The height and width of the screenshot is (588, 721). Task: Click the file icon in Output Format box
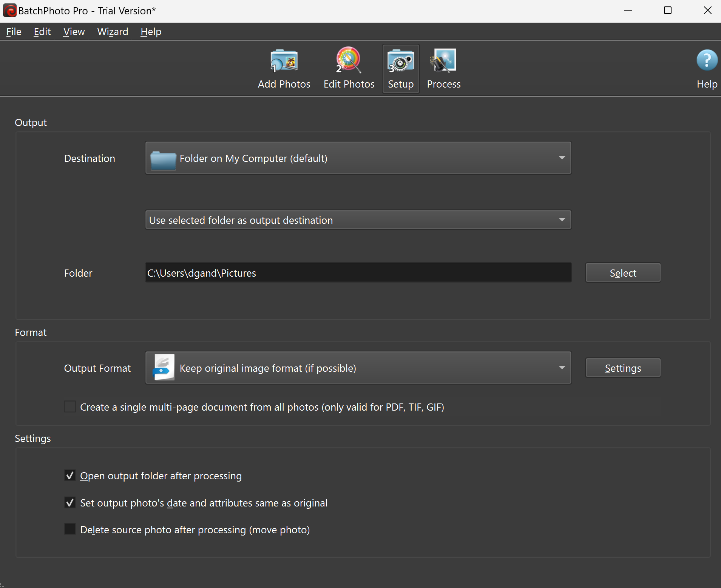(x=164, y=367)
